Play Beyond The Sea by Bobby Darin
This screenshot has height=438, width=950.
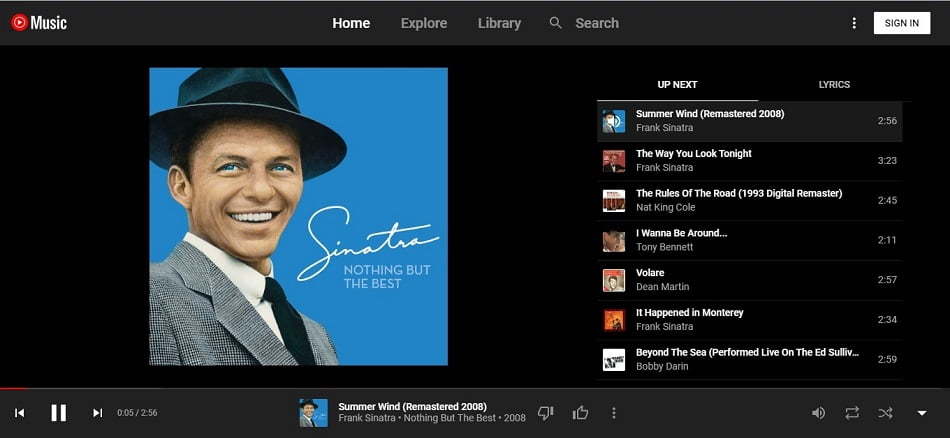coord(749,359)
